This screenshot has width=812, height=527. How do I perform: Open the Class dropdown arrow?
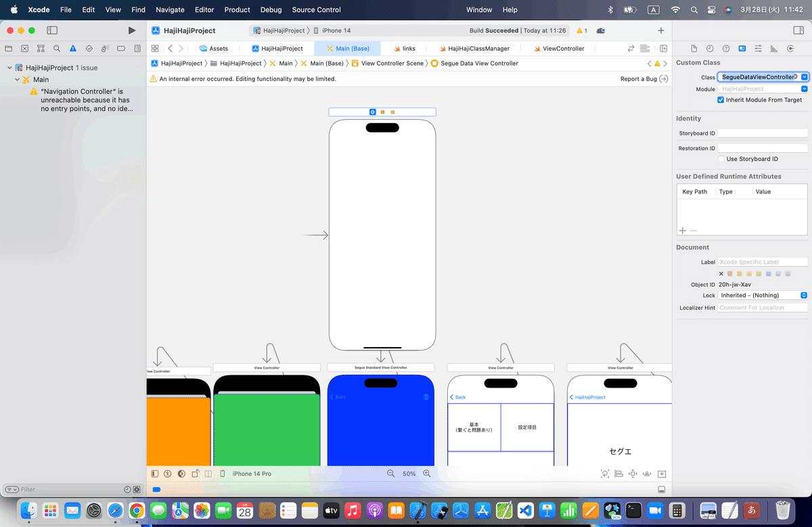[804, 77]
